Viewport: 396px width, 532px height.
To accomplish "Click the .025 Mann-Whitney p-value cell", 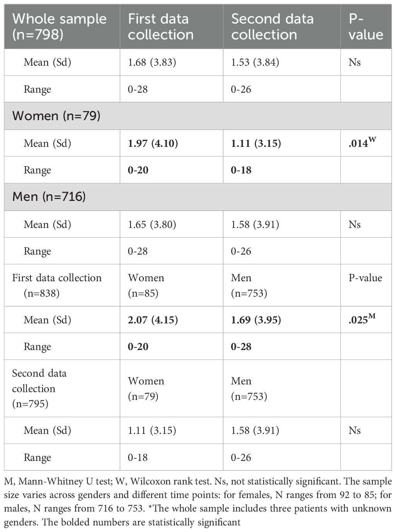I will pyautogui.click(x=362, y=320).
